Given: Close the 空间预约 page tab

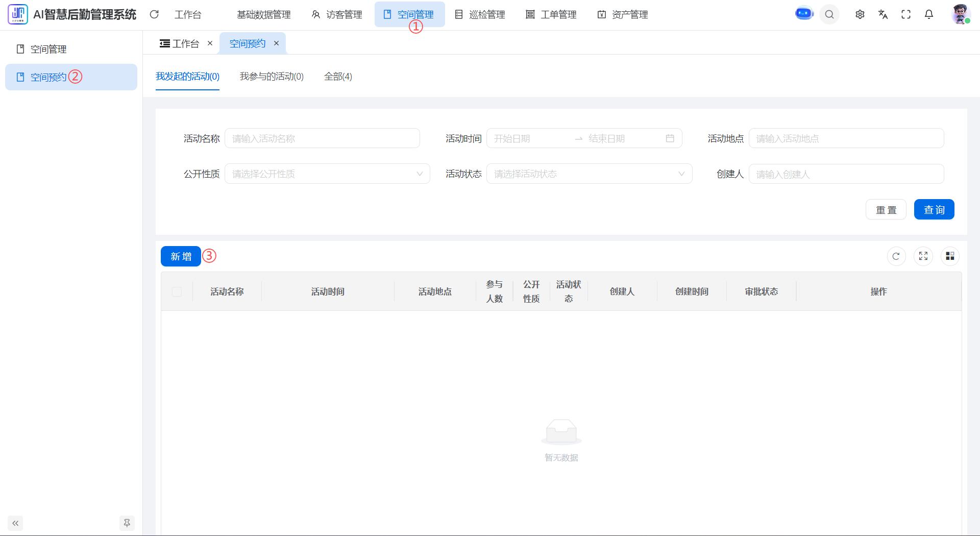Looking at the screenshot, I should tap(276, 43).
